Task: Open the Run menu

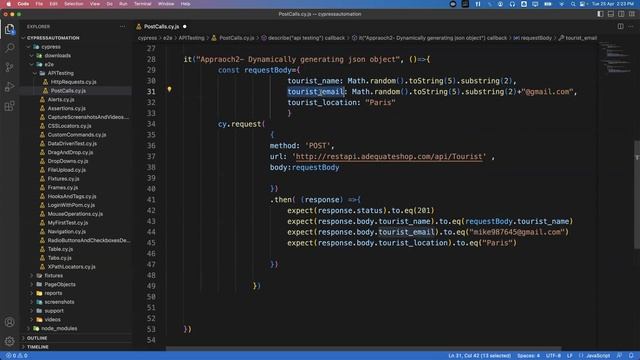Action: click(123, 4)
